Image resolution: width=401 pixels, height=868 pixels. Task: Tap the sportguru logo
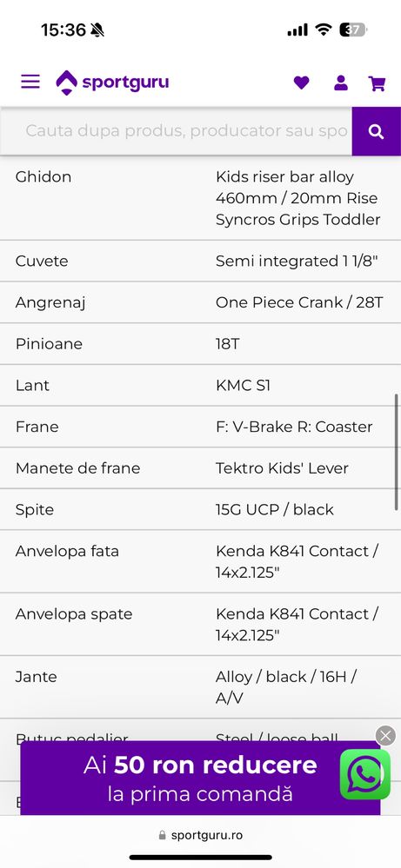click(x=112, y=83)
